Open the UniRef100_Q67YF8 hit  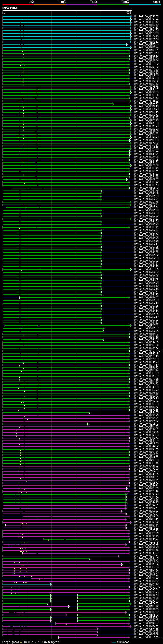pos(146,33)
